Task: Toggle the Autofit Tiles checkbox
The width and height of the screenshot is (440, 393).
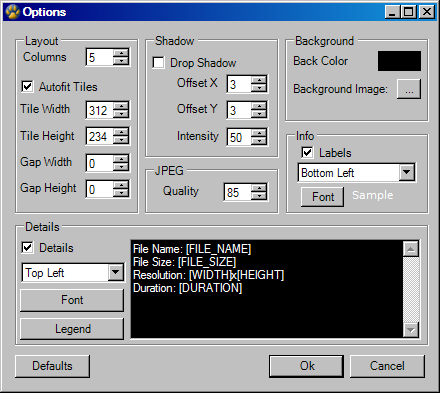Action: click(x=27, y=86)
